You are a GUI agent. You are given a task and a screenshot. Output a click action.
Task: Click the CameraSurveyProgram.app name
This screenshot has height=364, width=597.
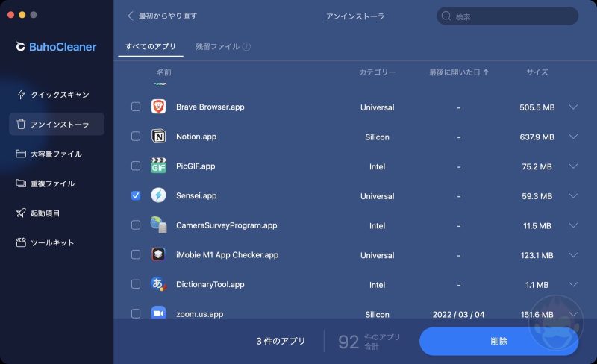point(227,225)
